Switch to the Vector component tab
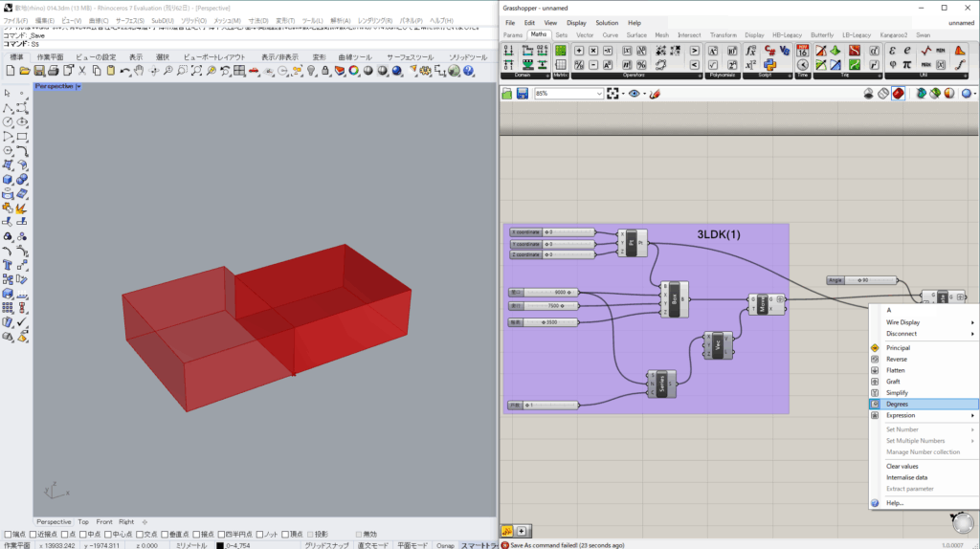Viewport: 980px width, 549px height. tap(585, 34)
